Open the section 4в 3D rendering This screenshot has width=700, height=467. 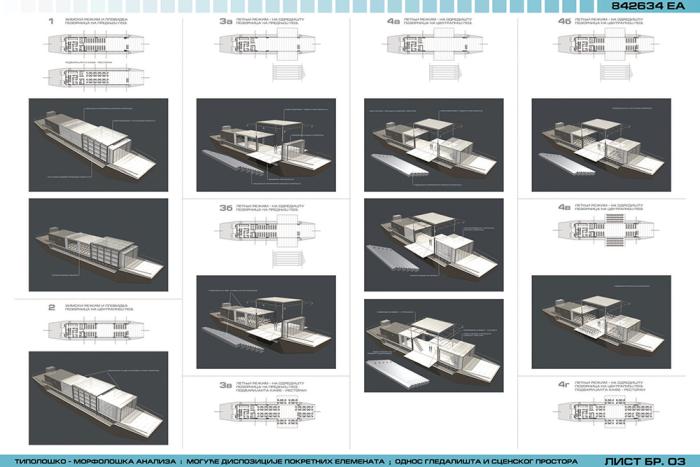[x=601, y=322]
